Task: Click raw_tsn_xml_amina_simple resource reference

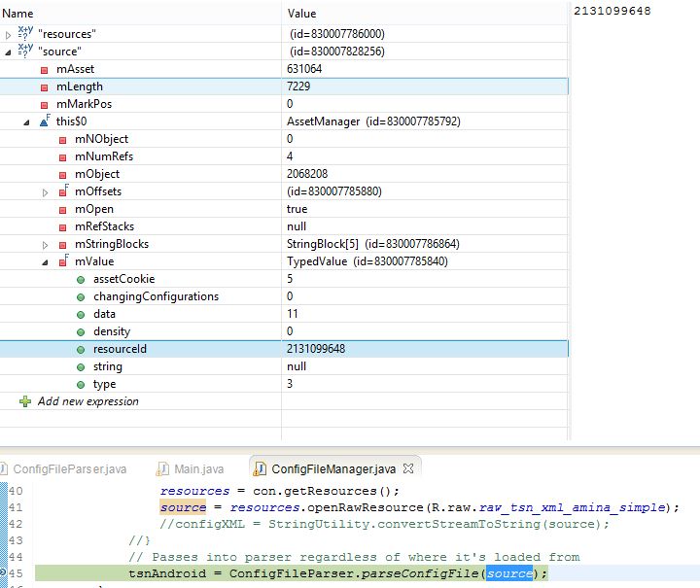Action: click(572, 507)
